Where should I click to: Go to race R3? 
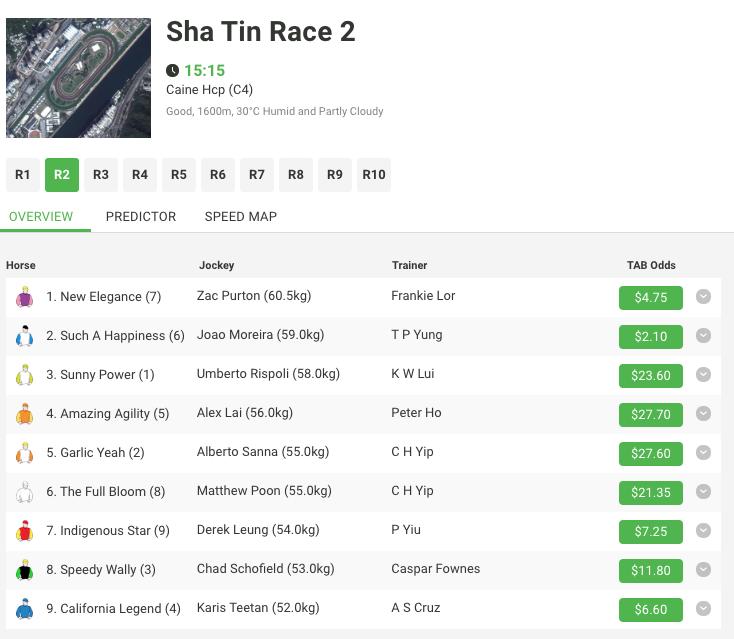(101, 175)
